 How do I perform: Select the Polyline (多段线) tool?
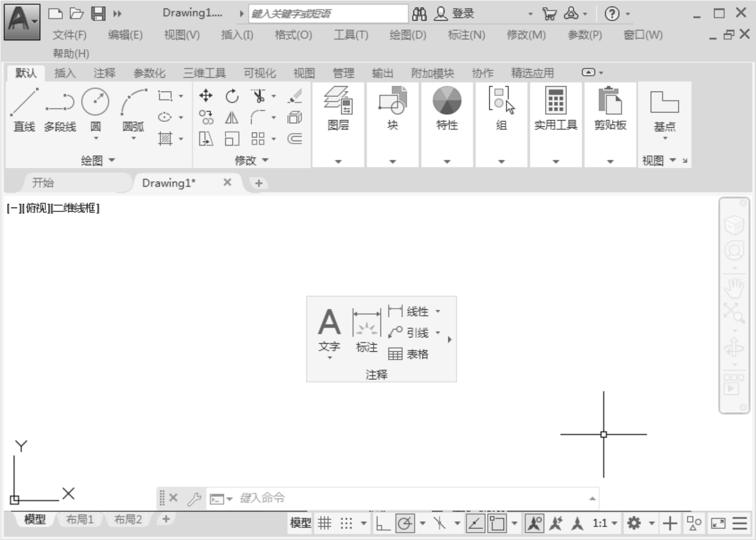pyautogui.click(x=60, y=102)
